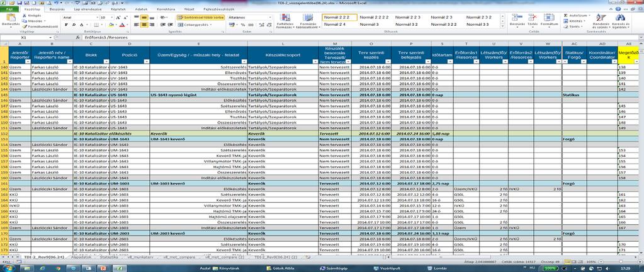The width and height of the screenshot is (644, 272).
Task: Toggle Sortöréssel több sorba wrap text
Action: [x=200, y=18]
